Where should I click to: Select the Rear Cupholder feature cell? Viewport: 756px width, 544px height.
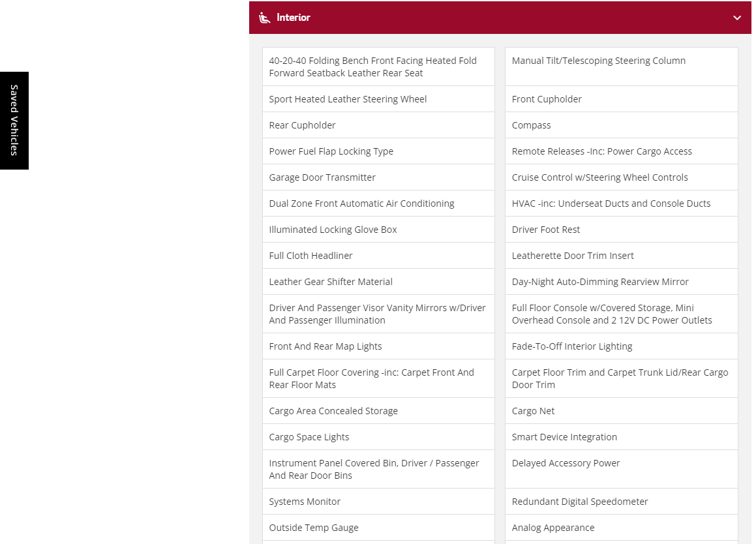[302, 125]
